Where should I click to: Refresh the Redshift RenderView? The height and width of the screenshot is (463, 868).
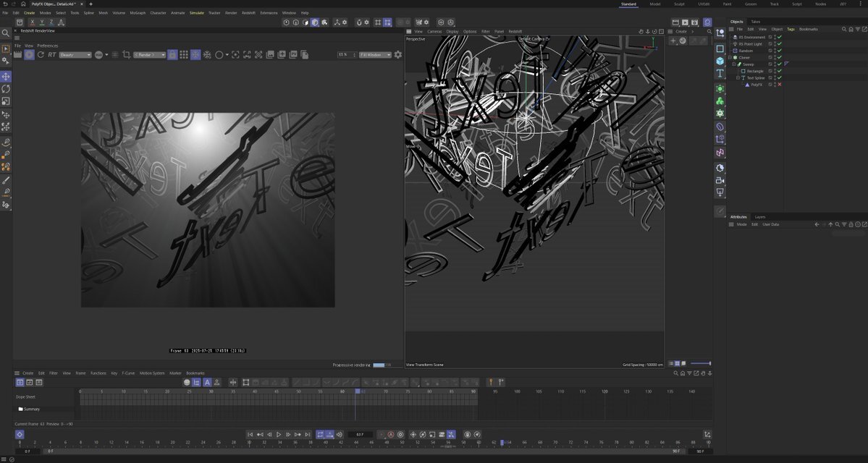pyautogui.click(x=41, y=55)
